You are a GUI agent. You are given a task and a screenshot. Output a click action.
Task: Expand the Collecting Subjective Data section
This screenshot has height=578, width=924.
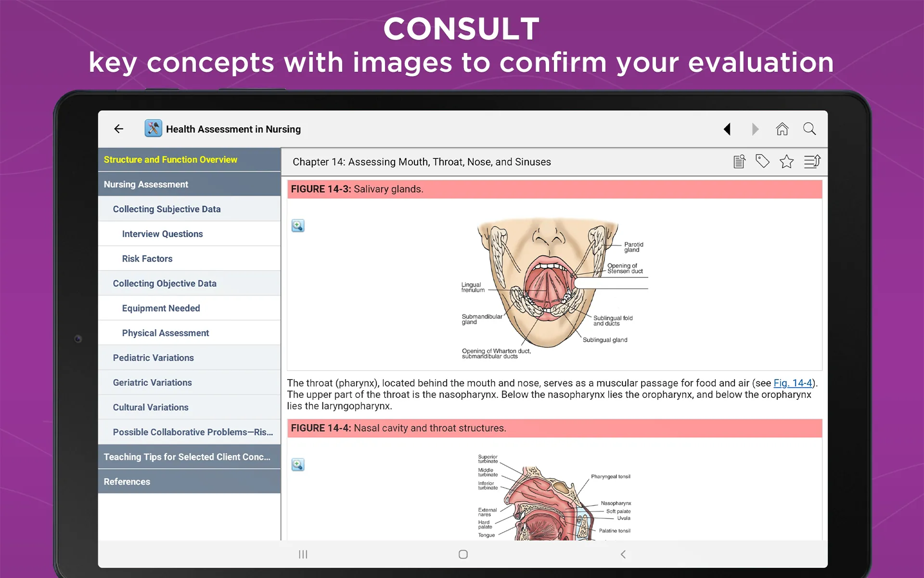(167, 209)
